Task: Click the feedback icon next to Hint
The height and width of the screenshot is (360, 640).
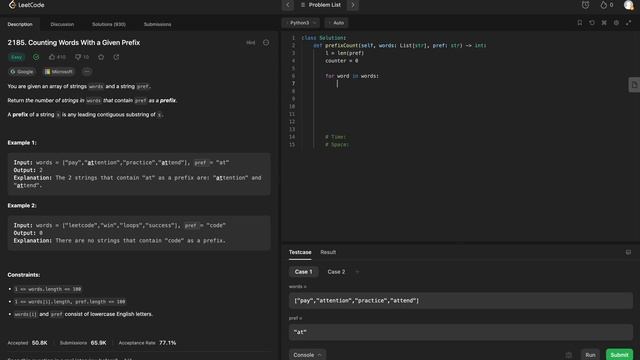Action: [x=266, y=42]
